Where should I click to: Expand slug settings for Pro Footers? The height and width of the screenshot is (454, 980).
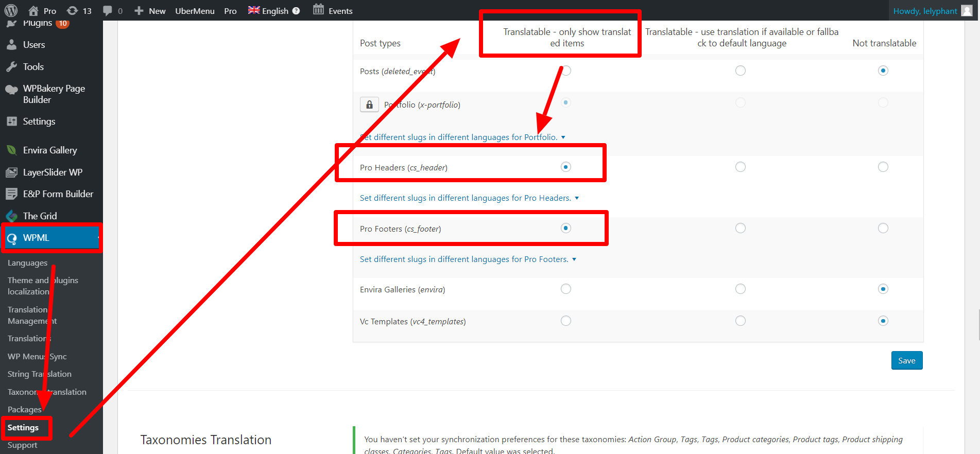pyautogui.click(x=468, y=259)
